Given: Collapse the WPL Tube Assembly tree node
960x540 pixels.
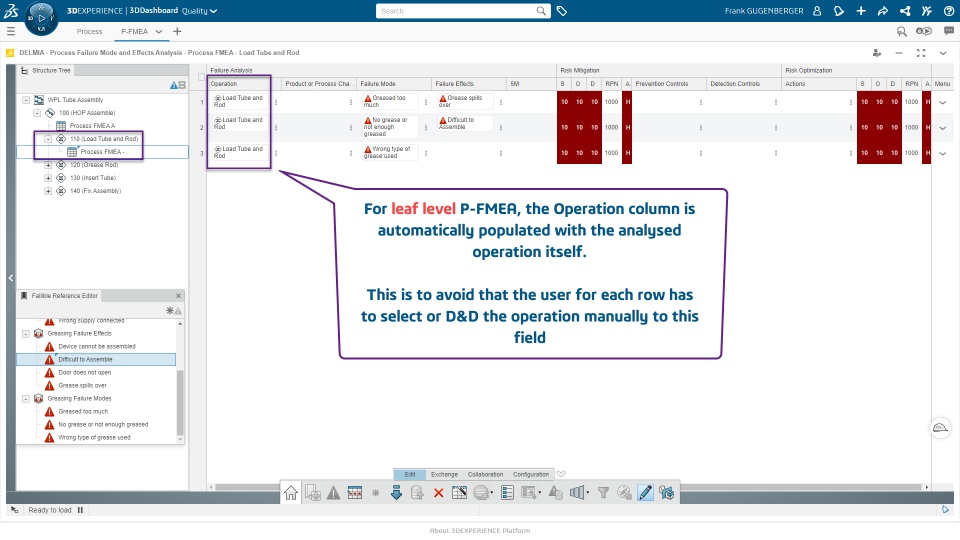Looking at the screenshot, I should (26, 100).
